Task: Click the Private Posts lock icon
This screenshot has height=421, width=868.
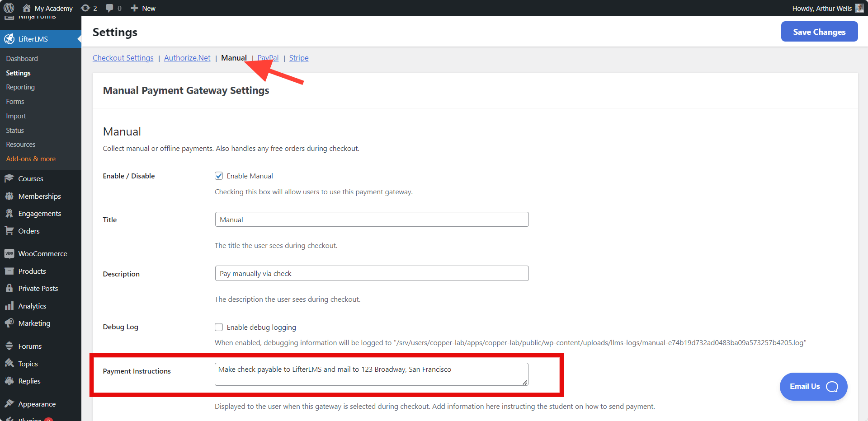Action: (9, 288)
